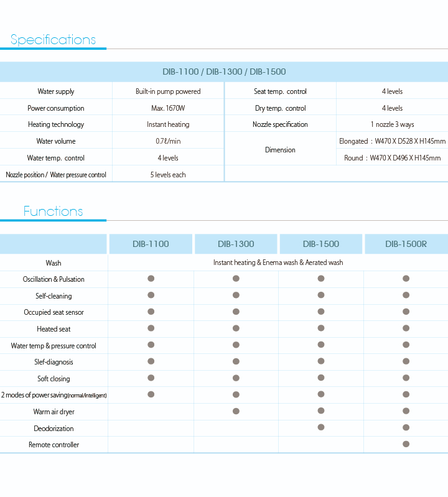Select the '5 levels each' value
Image resolution: width=448 pixels, height=497 pixels.
(168, 175)
